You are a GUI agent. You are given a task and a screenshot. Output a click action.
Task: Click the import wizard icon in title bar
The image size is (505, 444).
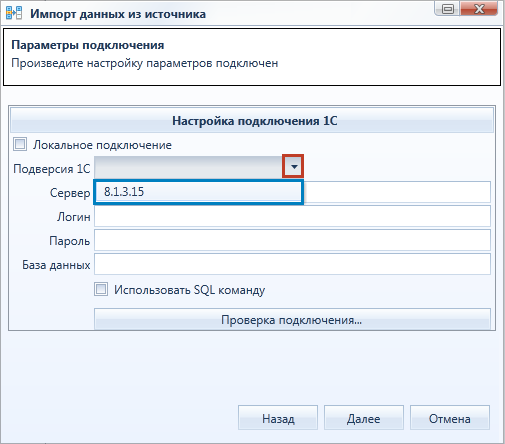[x=14, y=13]
